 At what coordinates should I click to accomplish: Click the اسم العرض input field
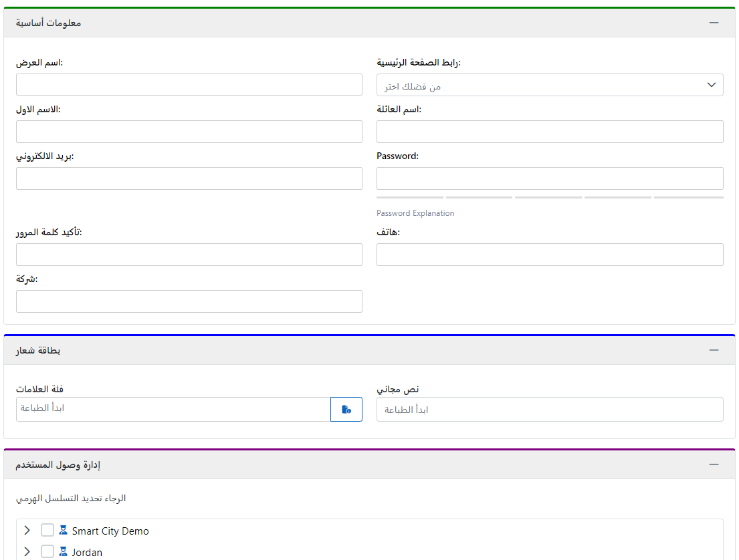189,85
